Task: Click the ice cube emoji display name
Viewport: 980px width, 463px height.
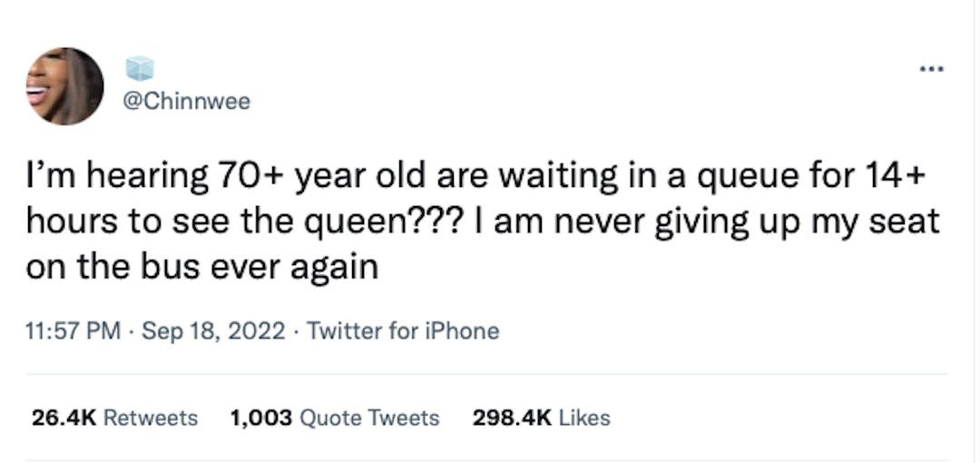Action: (139, 69)
